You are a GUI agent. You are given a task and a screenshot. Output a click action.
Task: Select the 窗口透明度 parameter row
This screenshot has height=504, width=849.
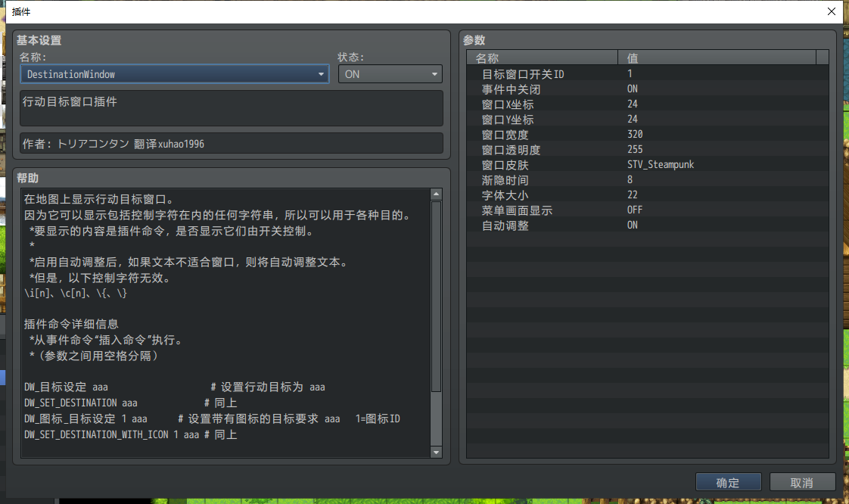click(648, 149)
